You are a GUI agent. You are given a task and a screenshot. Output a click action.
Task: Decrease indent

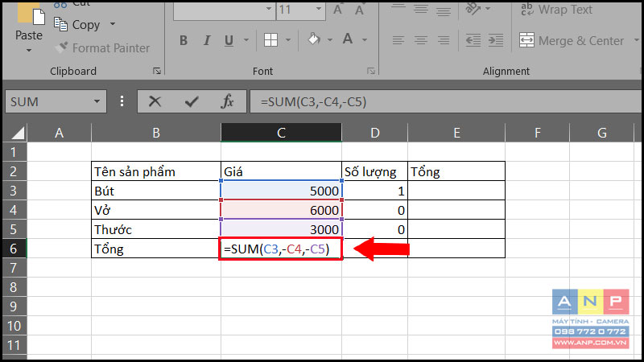[x=473, y=40]
